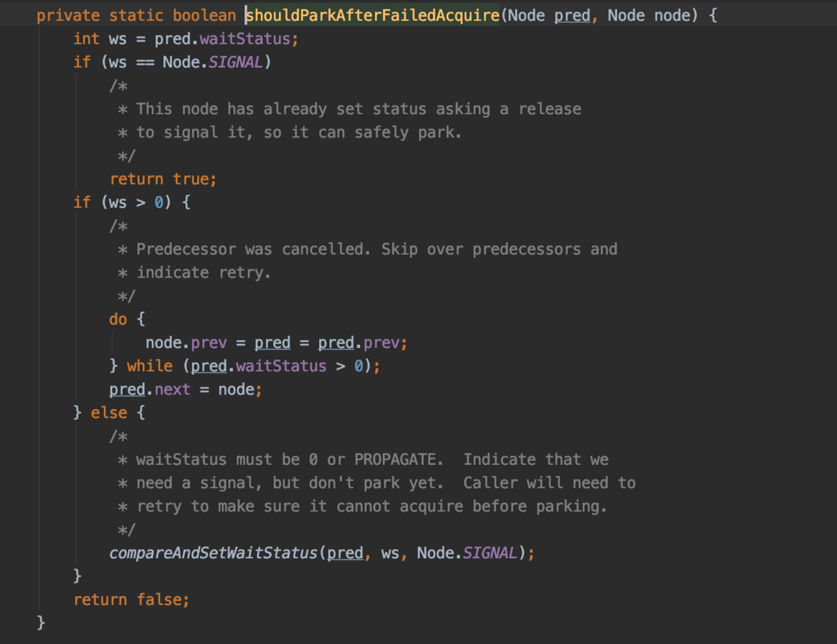837x644 pixels.
Task: Click the "int" keyword declaring ws
Action: pos(86,39)
